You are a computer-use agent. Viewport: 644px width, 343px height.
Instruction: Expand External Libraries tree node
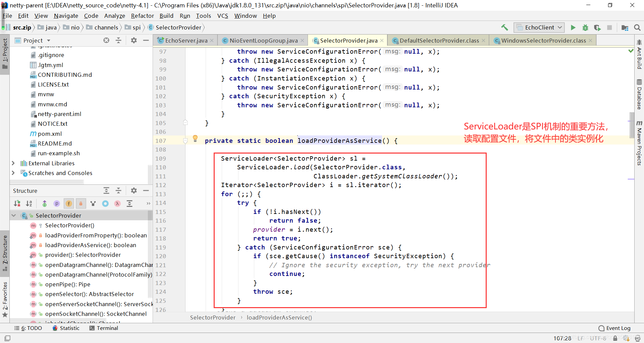[13, 163]
